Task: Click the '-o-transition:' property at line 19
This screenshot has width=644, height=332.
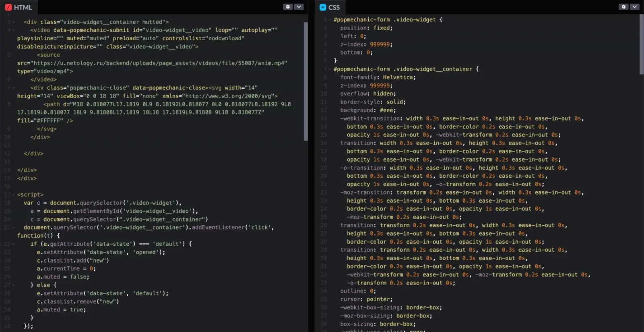Action: [x=363, y=168]
